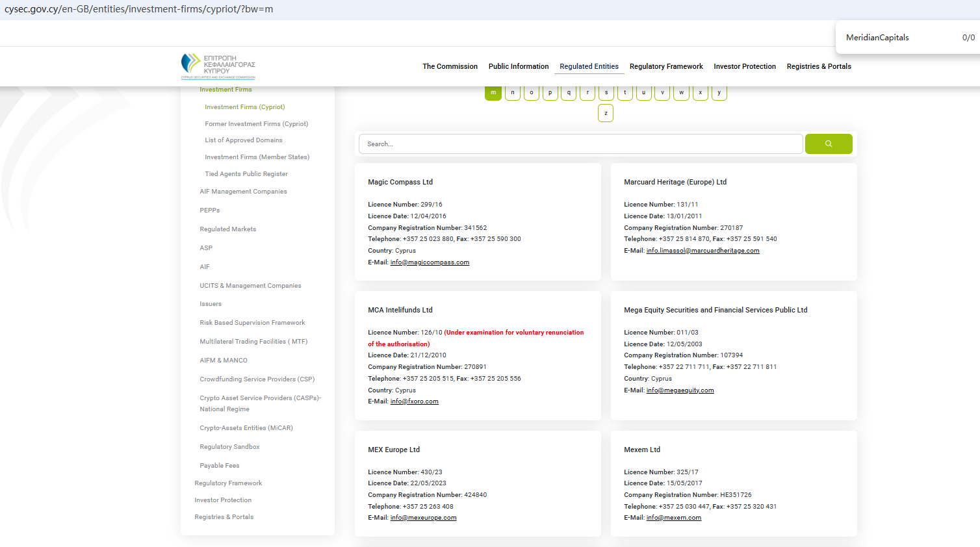Choose letter 's' alphabet filter
Image resolution: width=980 pixels, height=547 pixels.
point(606,93)
